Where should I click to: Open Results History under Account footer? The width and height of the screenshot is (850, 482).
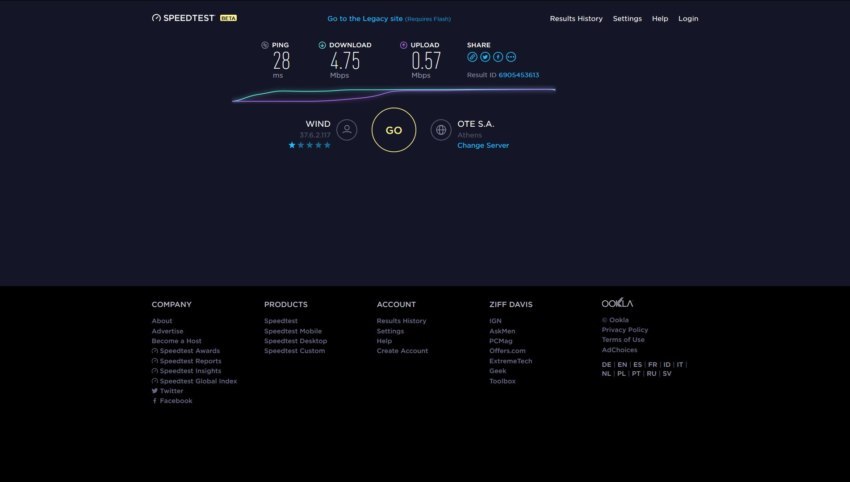point(401,321)
